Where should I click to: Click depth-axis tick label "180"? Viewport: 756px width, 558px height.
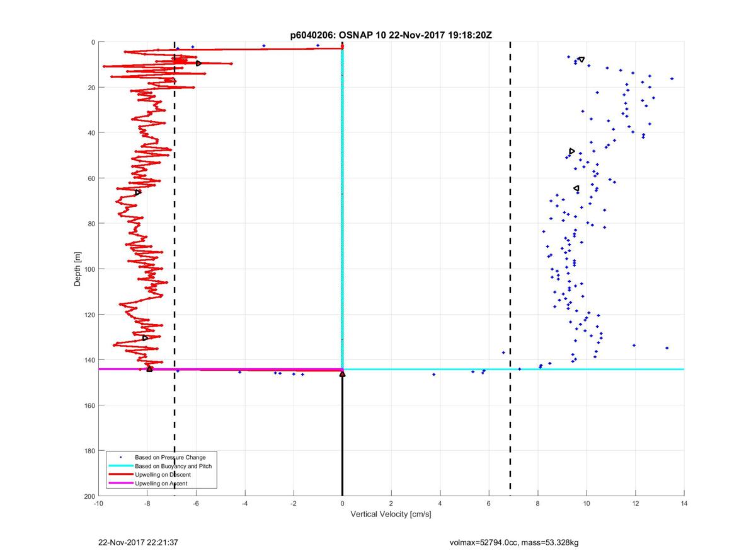(x=89, y=451)
